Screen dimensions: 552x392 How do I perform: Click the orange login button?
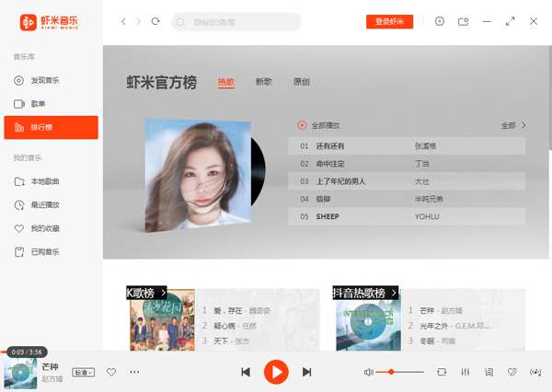point(389,21)
